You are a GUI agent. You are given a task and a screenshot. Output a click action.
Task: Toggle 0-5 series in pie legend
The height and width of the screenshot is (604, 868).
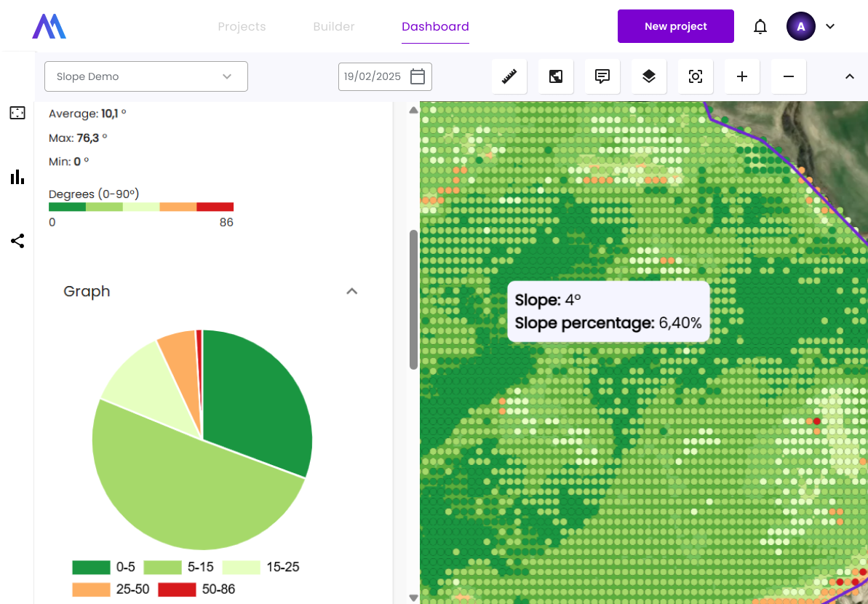104,568
